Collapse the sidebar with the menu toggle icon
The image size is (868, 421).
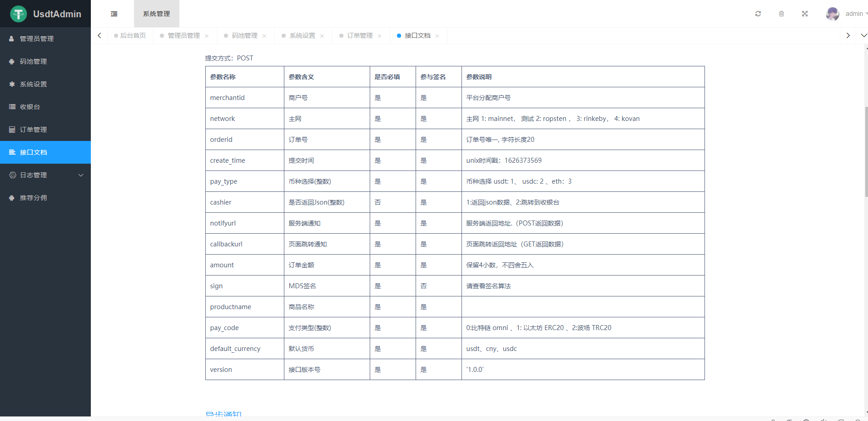point(114,14)
